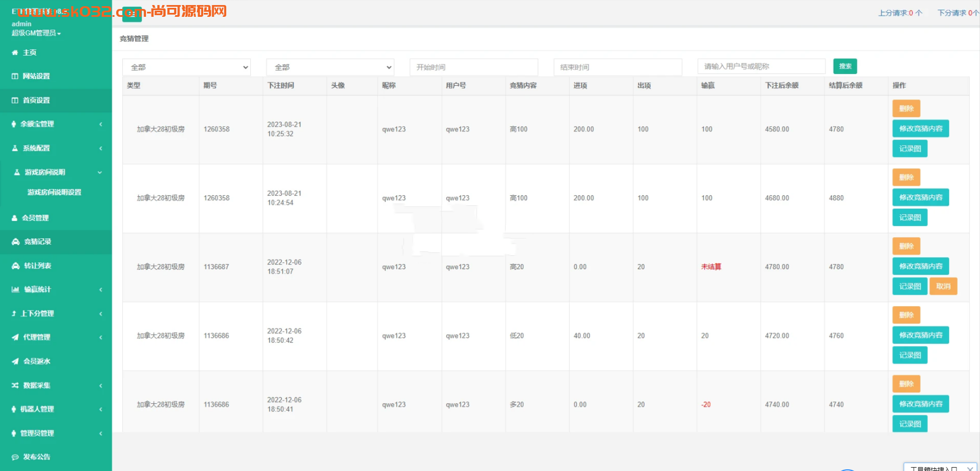Open the 余额宝管理 sidebar icon
The height and width of the screenshot is (471, 980).
click(14, 124)
